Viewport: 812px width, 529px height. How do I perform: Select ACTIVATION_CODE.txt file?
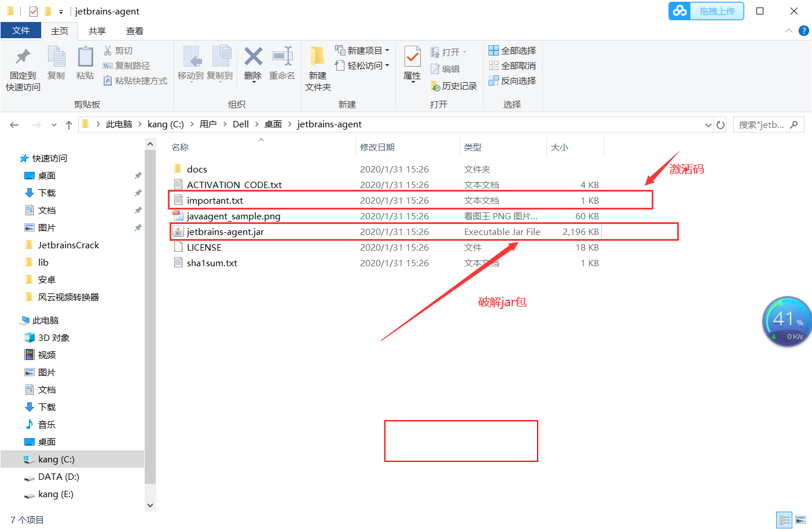(234, 185)
